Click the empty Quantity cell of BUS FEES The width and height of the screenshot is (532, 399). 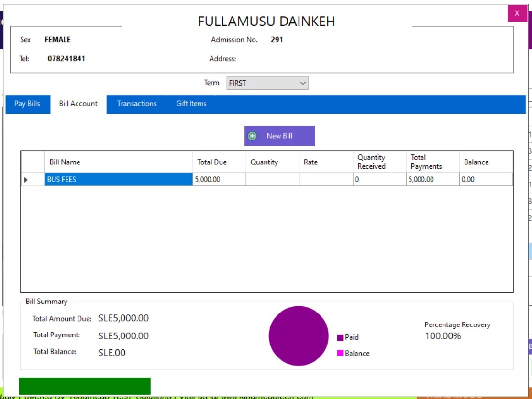tap(272, 179)
